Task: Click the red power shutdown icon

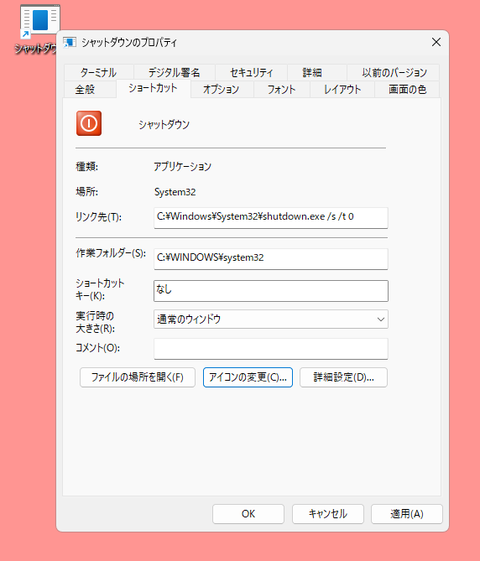Action: pyautogui.click(x=89, y=123)
